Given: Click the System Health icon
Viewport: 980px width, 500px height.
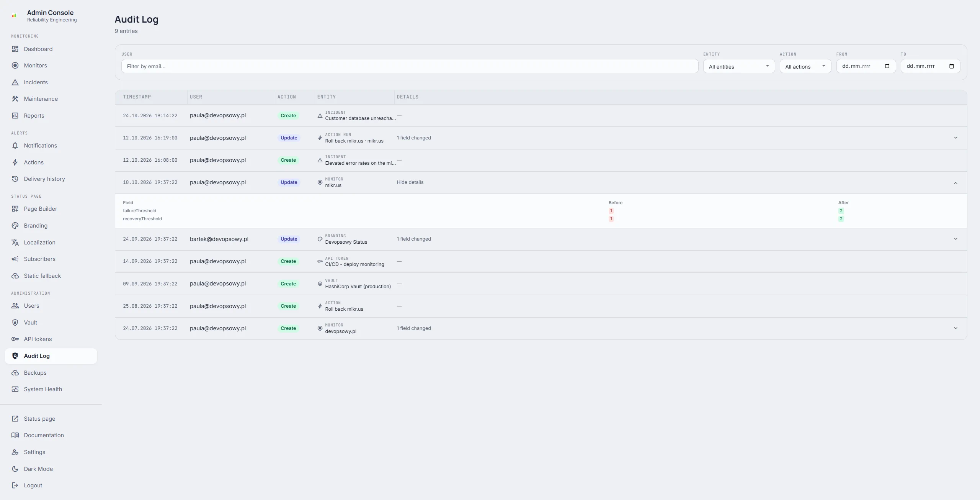Looking at the screenshot, I should (x=15, y=389).
